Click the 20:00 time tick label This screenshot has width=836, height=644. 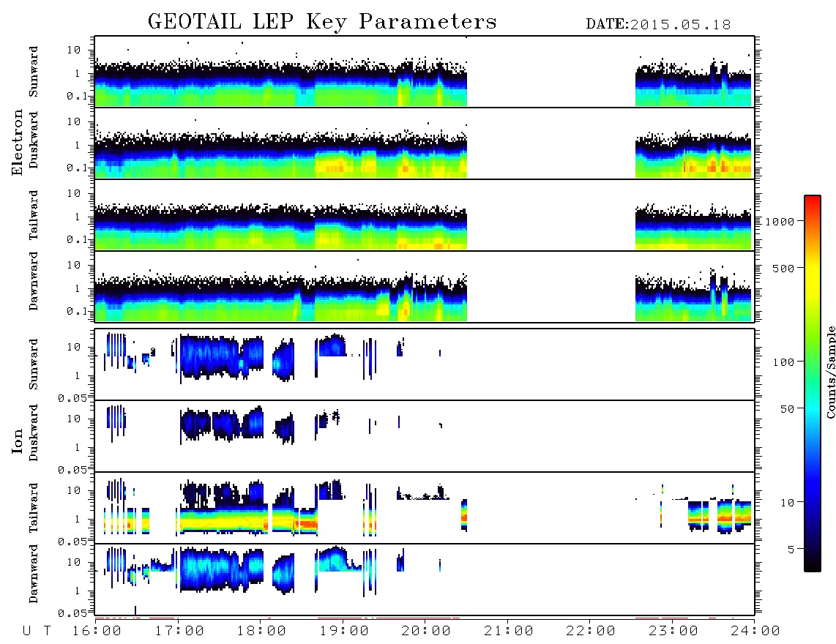coord(426,632)
